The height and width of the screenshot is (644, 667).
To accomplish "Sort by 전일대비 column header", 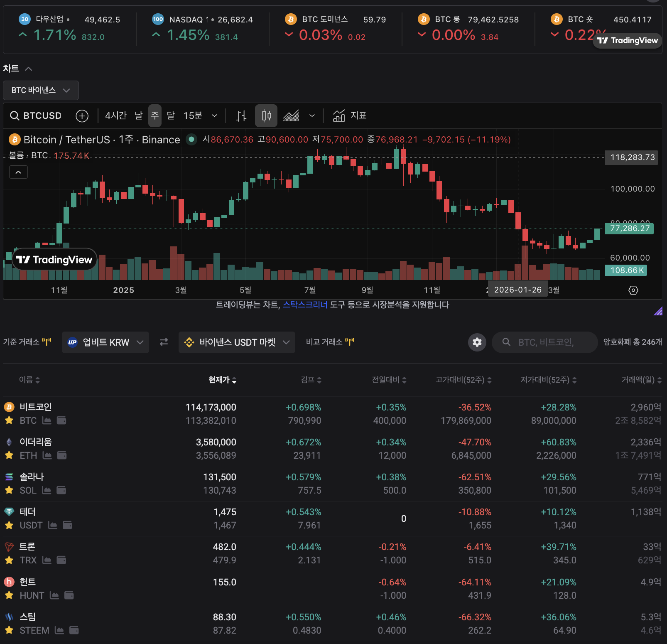I will [389, 380].
